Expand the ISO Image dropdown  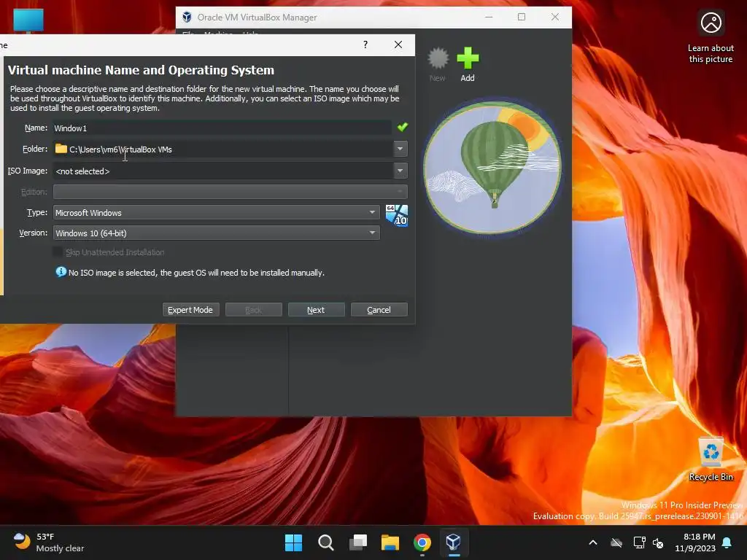pos(400,171)
